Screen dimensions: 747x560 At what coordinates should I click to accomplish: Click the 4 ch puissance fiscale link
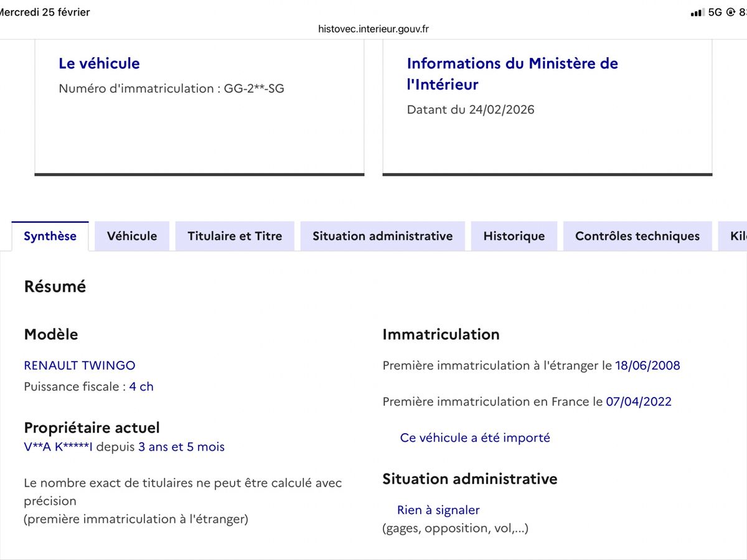(x=143, y=386)
